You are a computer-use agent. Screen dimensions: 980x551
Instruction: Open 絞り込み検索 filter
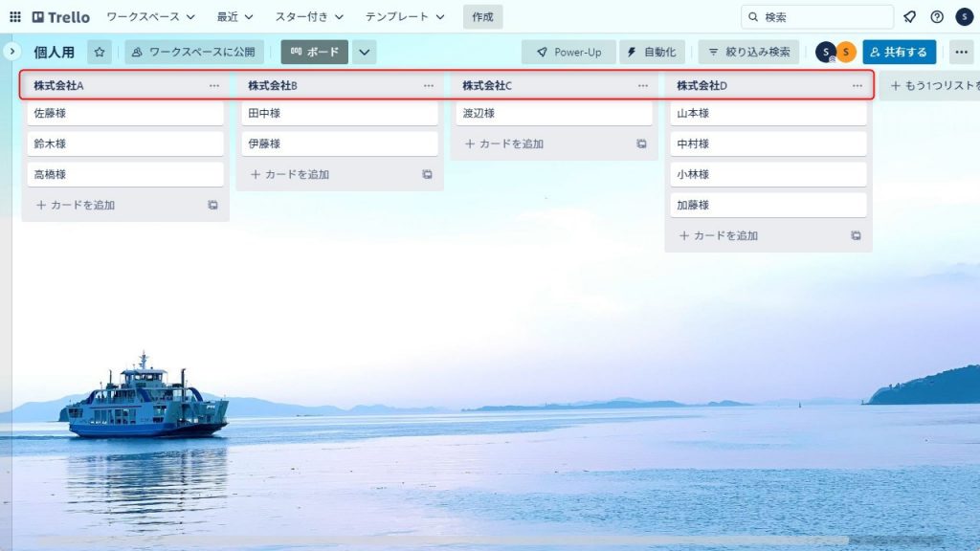748,53
